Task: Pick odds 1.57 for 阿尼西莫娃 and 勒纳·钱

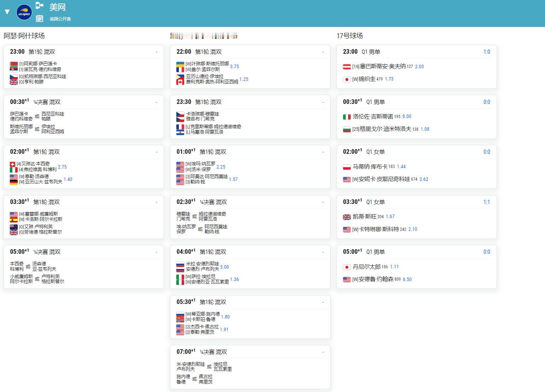Action: (x=233, y=180)
